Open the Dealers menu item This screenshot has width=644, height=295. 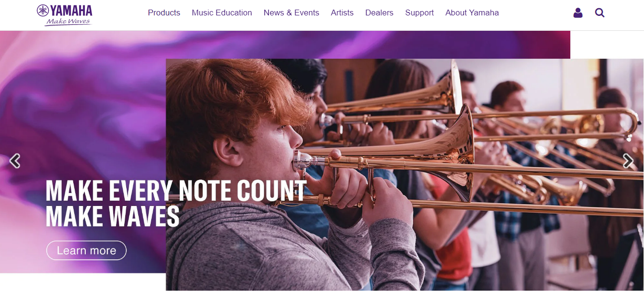coord(379,13)
